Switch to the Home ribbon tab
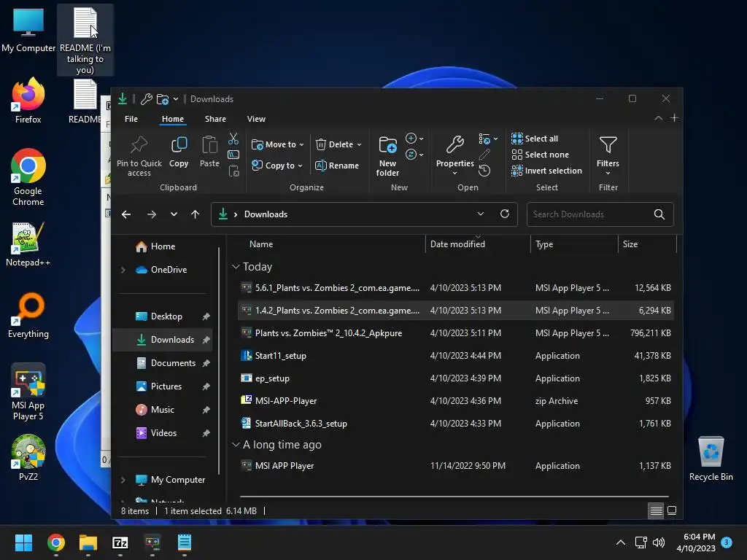 tap(172, 119)
